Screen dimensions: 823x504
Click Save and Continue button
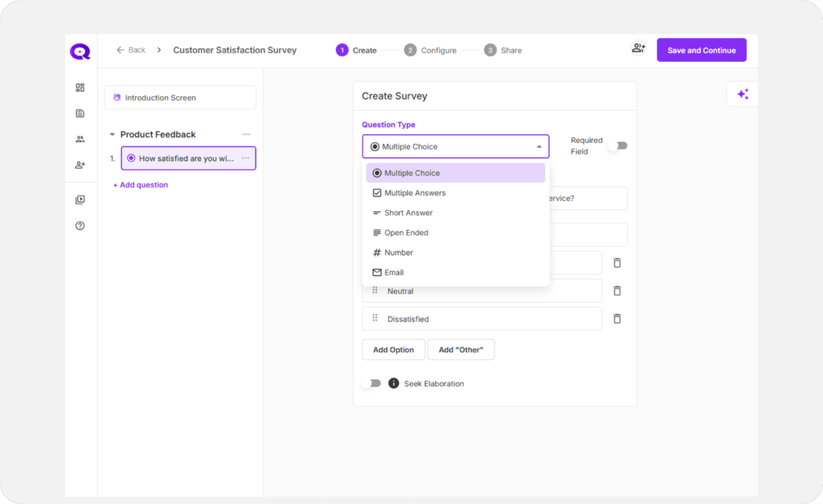pyautogui.click(x=701, y=50)
